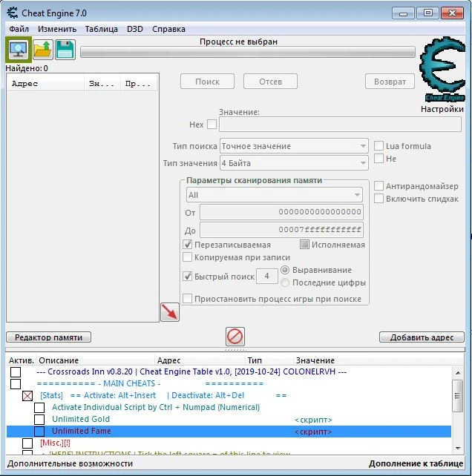The width and height of the screenshot is (472, 476).
Task: Activate the Crossroads Inn table header entry checkbox
Action: coord(16,371)
